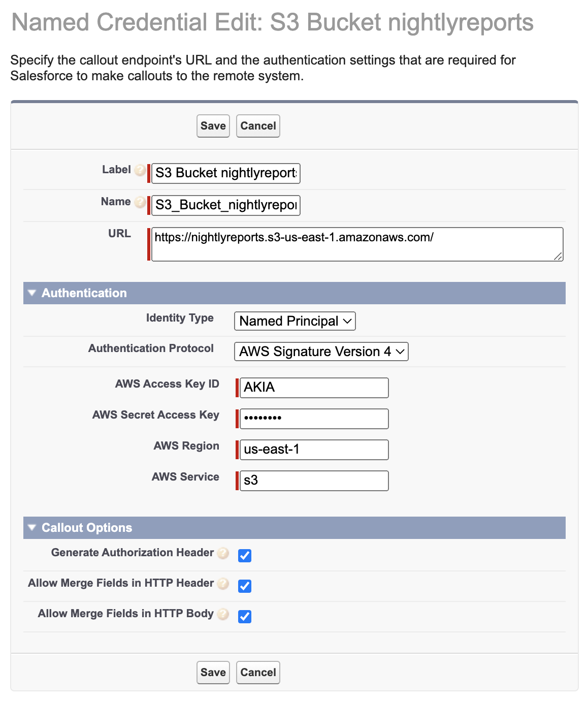The width and height of the screenshot is (588, 701).
Task: Click help icon for Merge Fields in HTTP Body
Action: point(223,614)
